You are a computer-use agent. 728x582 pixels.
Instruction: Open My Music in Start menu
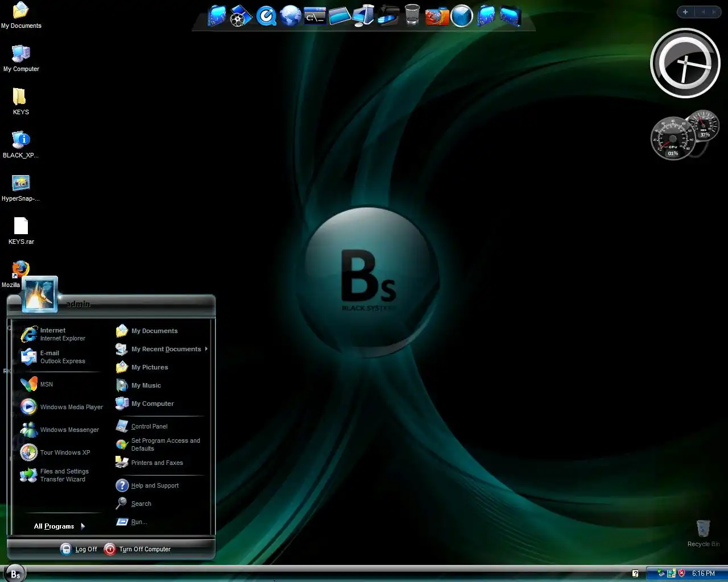click(x=162, y=385)
